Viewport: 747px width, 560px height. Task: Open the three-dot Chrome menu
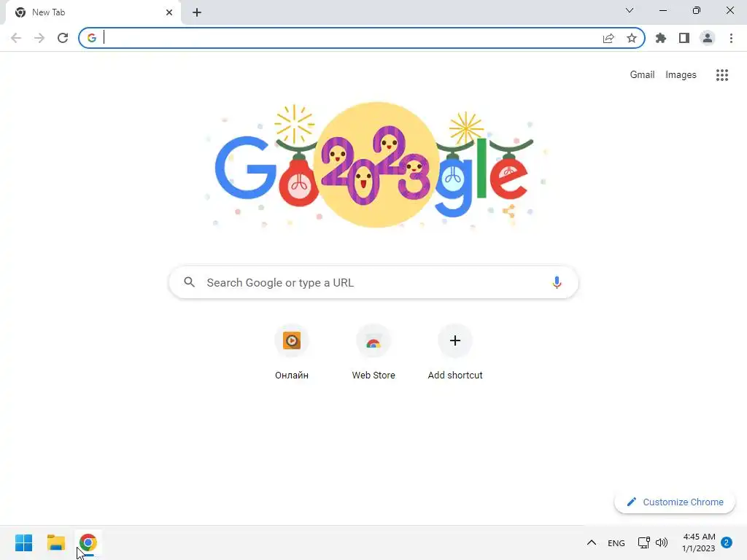coord(731,38)
